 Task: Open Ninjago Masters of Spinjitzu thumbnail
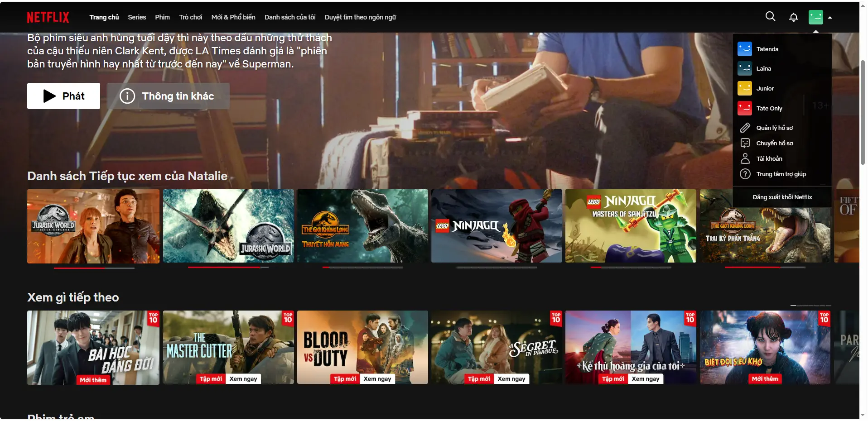tap(631, 226)
